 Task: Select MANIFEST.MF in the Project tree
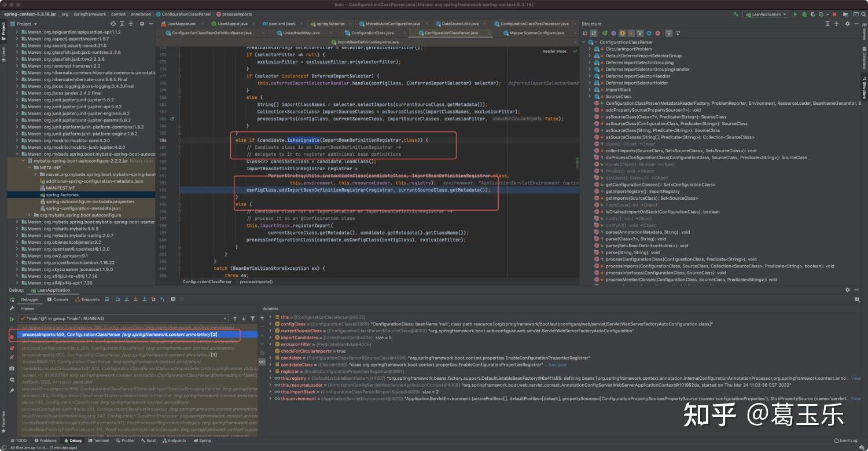click(x=60, y=188)
